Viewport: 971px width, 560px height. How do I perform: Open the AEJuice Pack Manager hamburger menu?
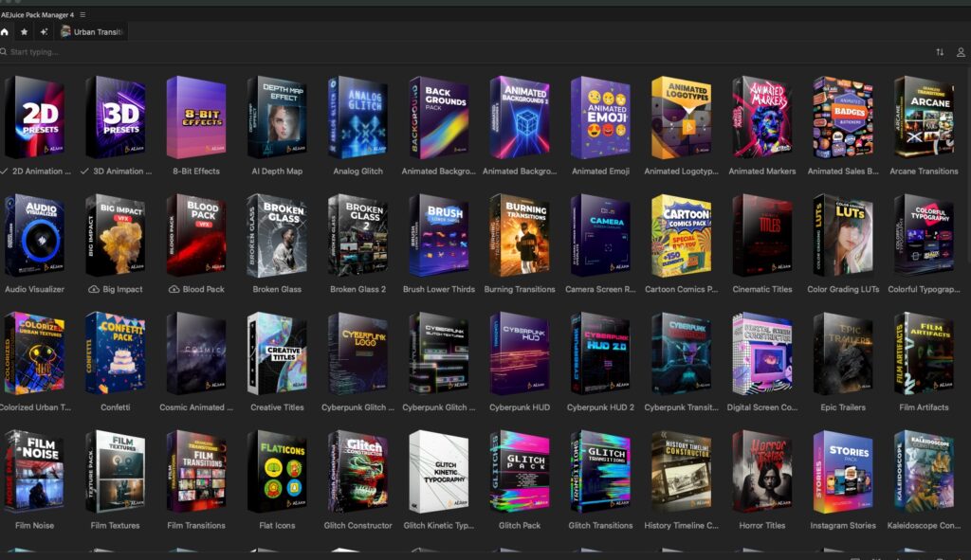[82, 15]
